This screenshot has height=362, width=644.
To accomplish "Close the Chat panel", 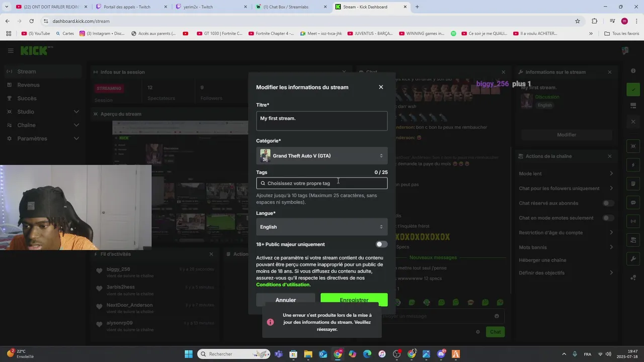I will point(503,72).
